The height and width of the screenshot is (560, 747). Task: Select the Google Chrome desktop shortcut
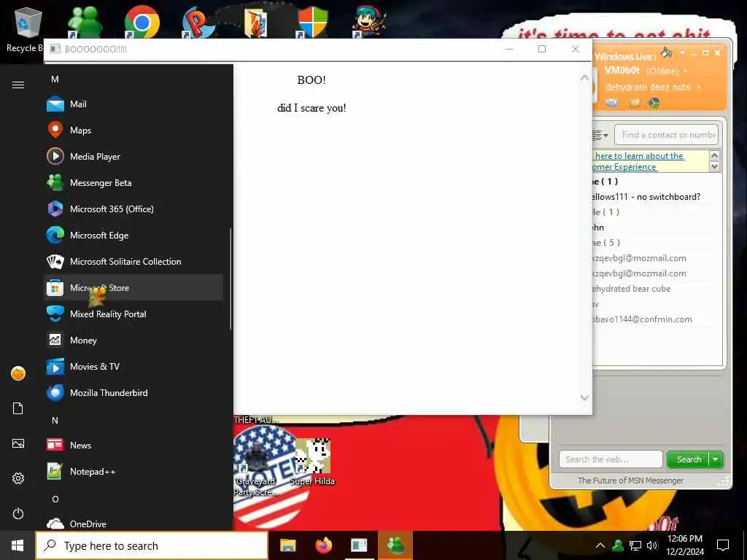point(142,23)
